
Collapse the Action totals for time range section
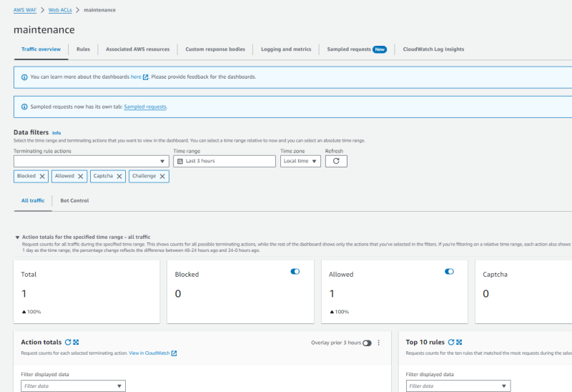[x=17, y=237]
